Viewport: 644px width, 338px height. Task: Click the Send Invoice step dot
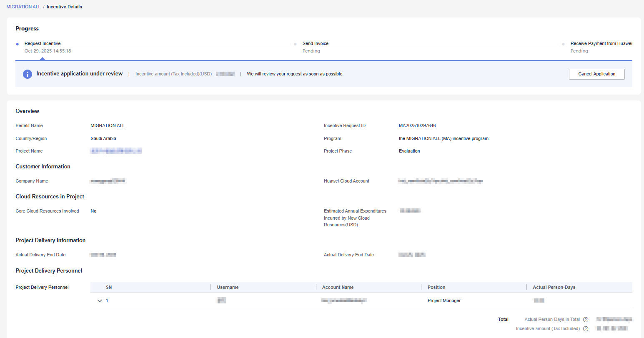[295, 44]
